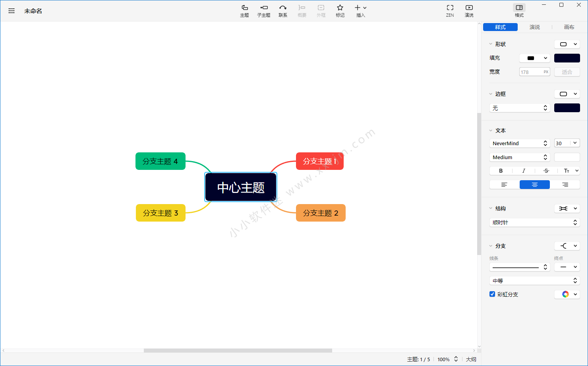Expand the 顺时针 structure direction dropdown

point(534,222)
